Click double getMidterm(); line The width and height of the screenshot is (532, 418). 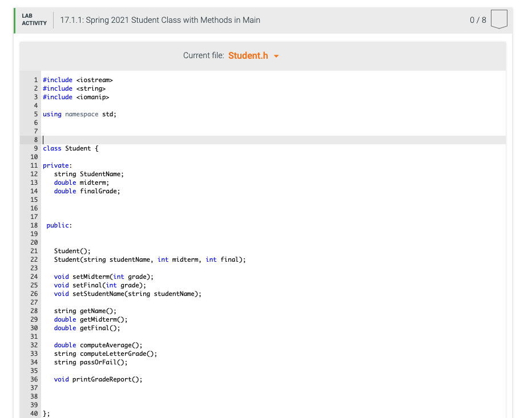[x=91, y=320]
